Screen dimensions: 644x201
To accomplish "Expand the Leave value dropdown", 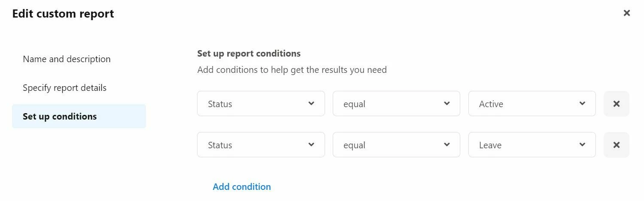I will click(x=532, y=144).
